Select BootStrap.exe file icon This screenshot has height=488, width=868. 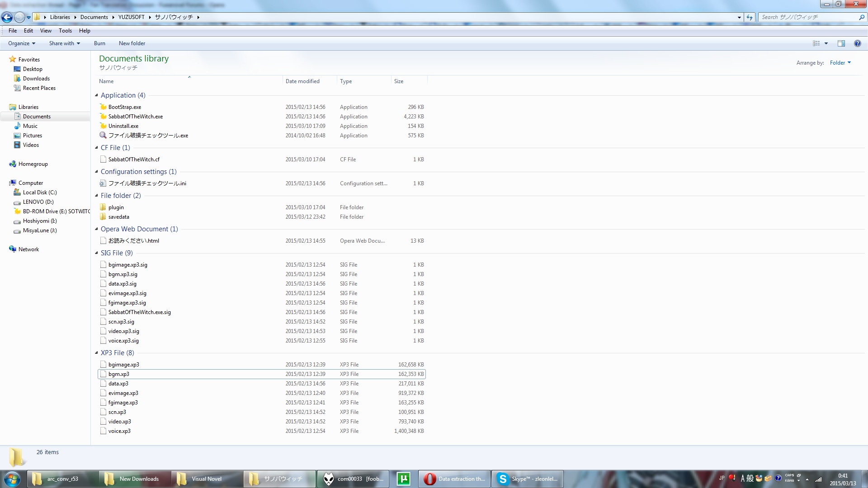click(x=103, y=107)
